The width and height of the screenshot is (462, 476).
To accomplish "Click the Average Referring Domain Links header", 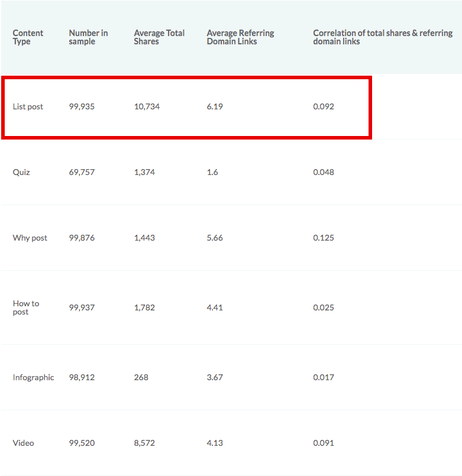I will tap(240, 37).
